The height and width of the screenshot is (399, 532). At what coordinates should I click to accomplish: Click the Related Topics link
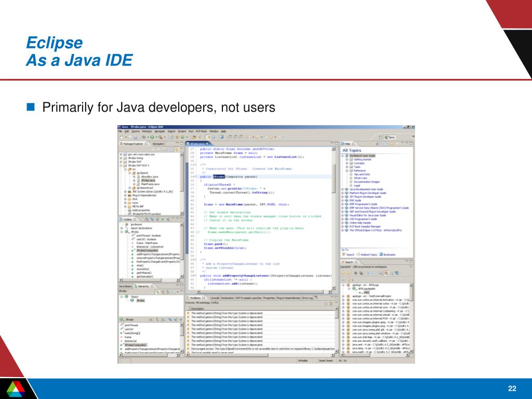tap(369, 255)
